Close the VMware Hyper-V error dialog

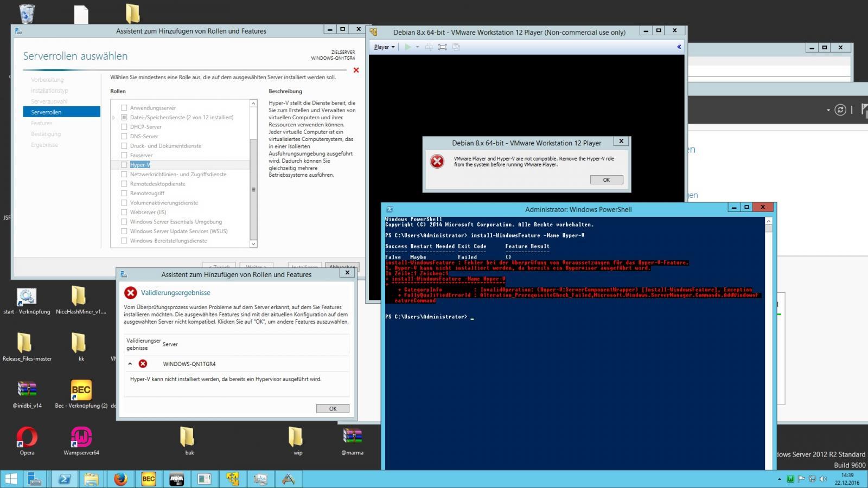[x=622, y=141]
